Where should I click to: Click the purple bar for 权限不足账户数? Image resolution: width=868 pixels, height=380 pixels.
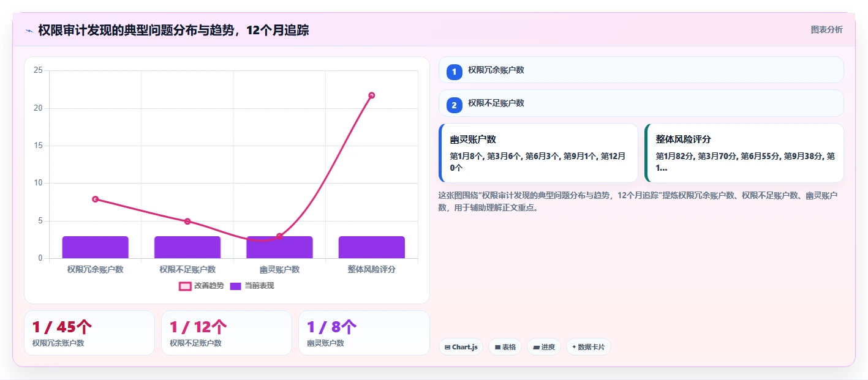click(x=187, y=247)
